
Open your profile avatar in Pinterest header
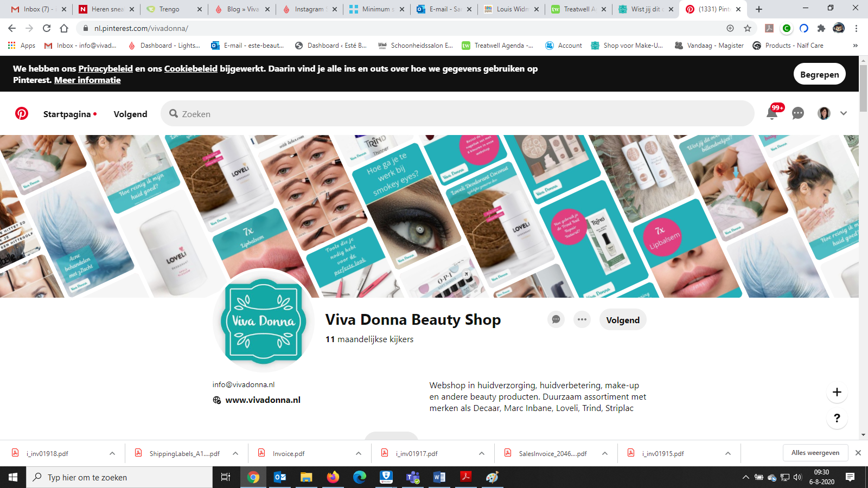pos(824,113)
